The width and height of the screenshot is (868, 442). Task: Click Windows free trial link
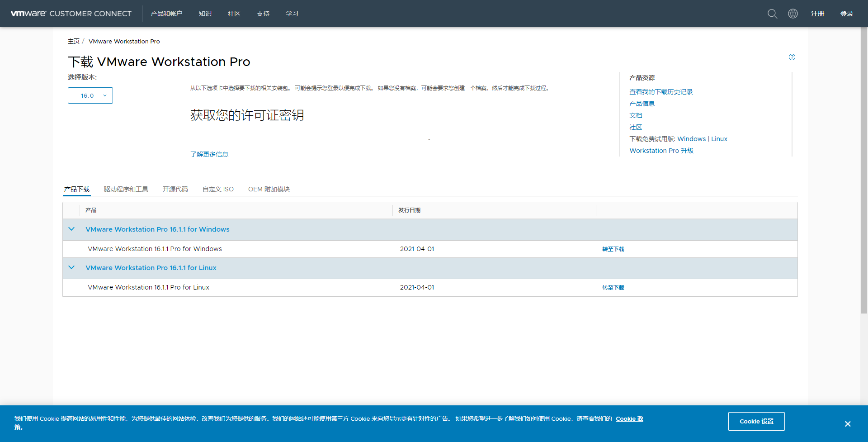pyautogui.click(x=692, y=139)
